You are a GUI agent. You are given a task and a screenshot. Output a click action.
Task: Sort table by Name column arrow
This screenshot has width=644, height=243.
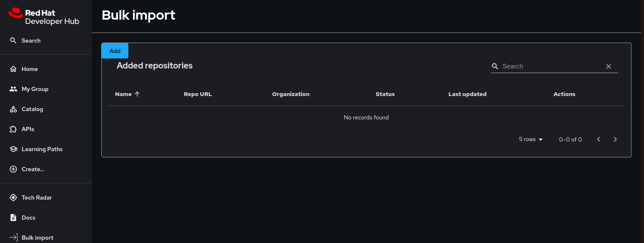(x=137, y=94)
